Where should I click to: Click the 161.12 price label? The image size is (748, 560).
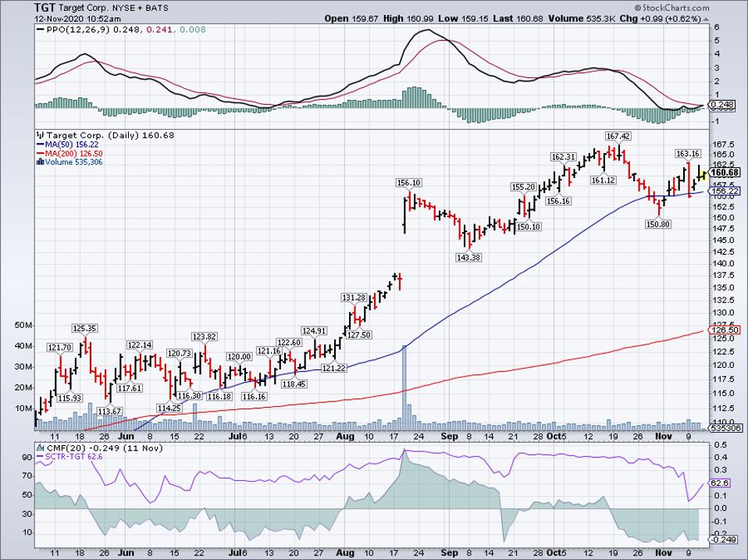click(x=604, y=180)
